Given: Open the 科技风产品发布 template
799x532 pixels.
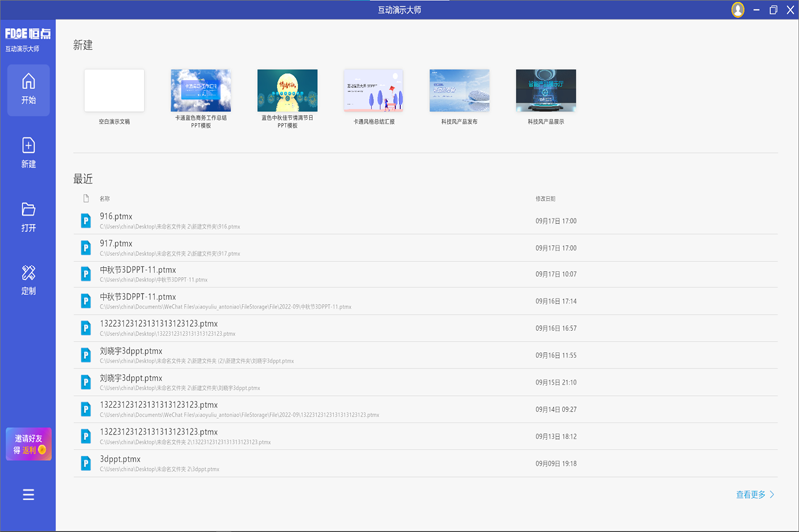Looking at the screenshot, I should (x=459, y=91).
